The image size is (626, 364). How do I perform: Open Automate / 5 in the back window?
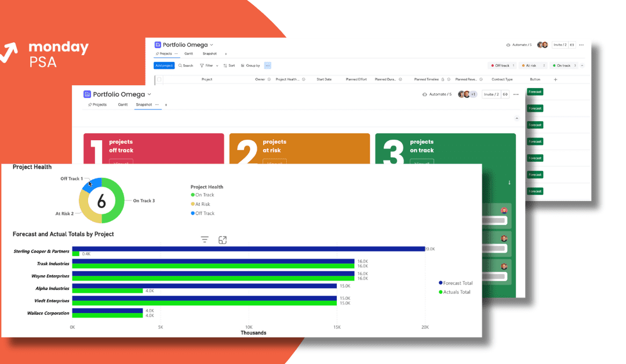click(519, 45)
